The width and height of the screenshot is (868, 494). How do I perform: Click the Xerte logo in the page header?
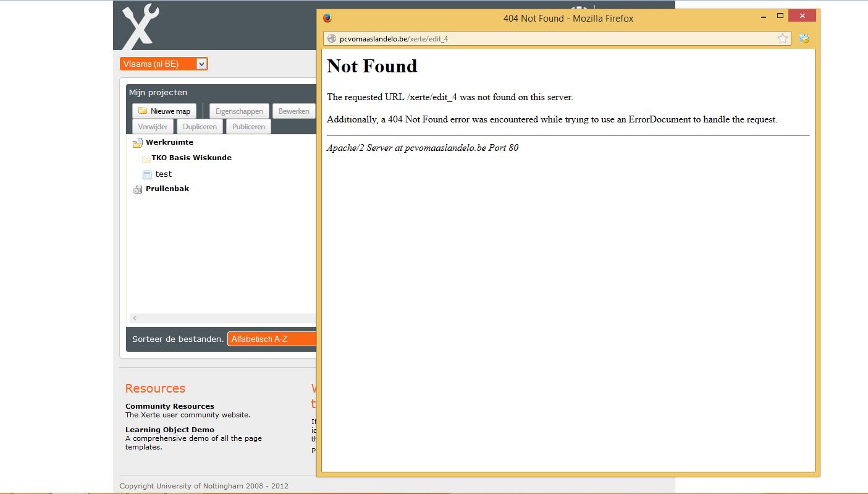[140, 27]
